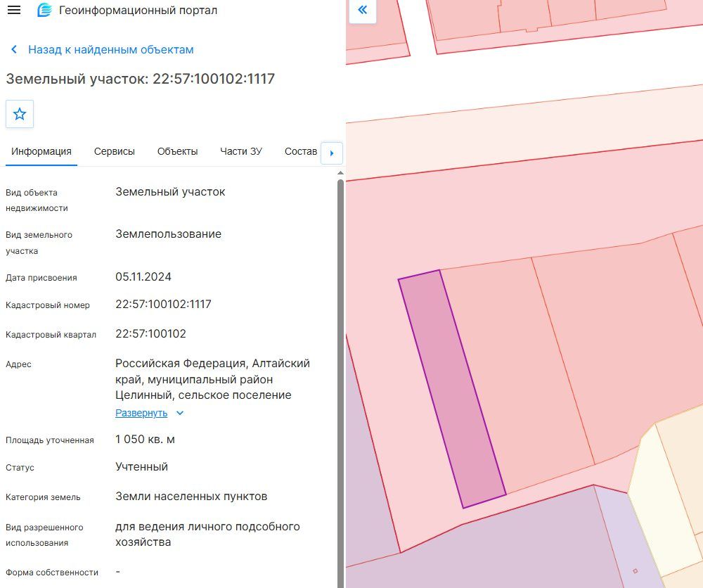Click the status value Учтенный
This screenshot has height=588, width=703.
point(142,467)
